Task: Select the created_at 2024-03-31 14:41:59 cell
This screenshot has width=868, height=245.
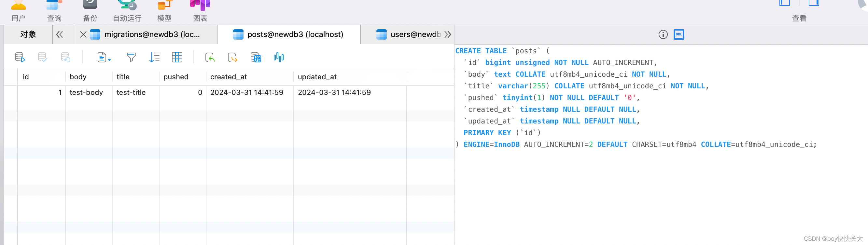Action: (x=250, y=92)
